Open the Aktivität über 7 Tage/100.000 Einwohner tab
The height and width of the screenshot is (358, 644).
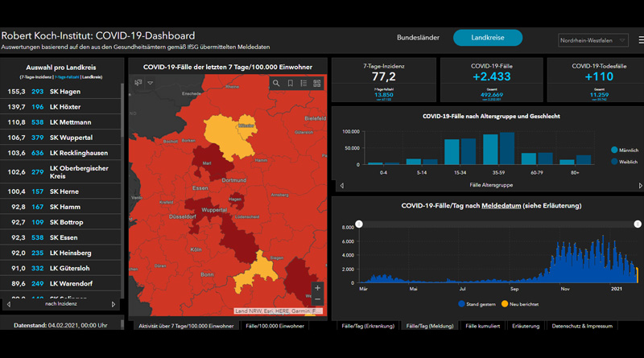tap(186, 326)
